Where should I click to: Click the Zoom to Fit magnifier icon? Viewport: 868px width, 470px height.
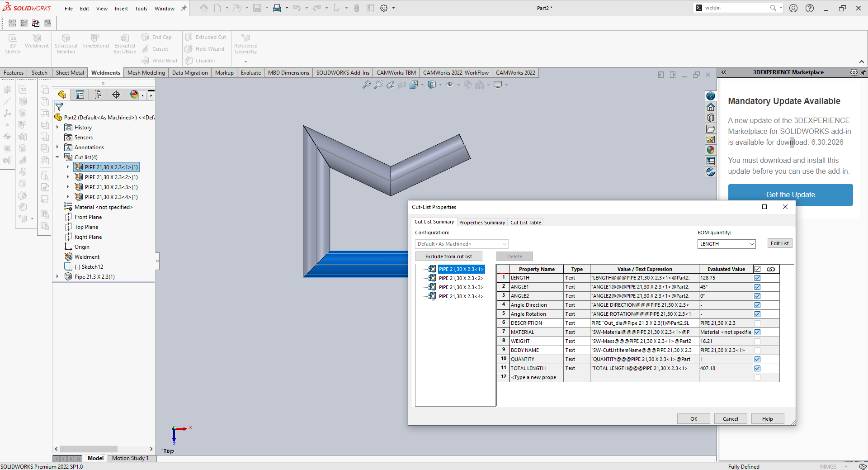pyautogui.click(x=367, y=85)
